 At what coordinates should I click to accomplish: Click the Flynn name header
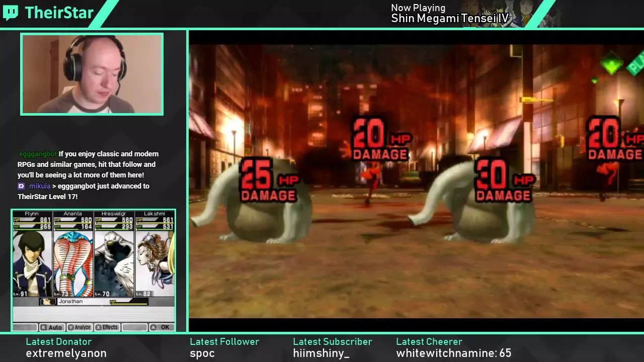tap(32, 214)
